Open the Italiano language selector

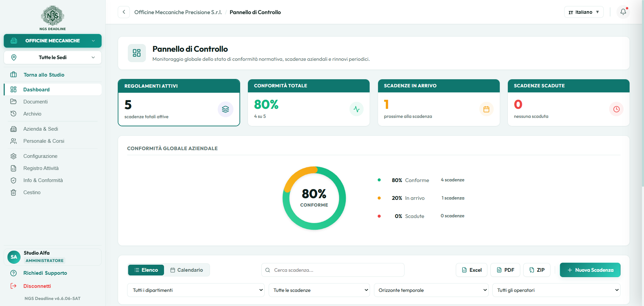pos(584,12)
